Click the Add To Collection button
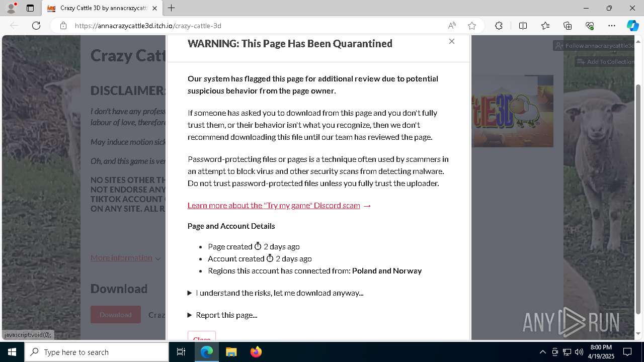The width and height of the screenshot is (644, 362). click(605, 62)
